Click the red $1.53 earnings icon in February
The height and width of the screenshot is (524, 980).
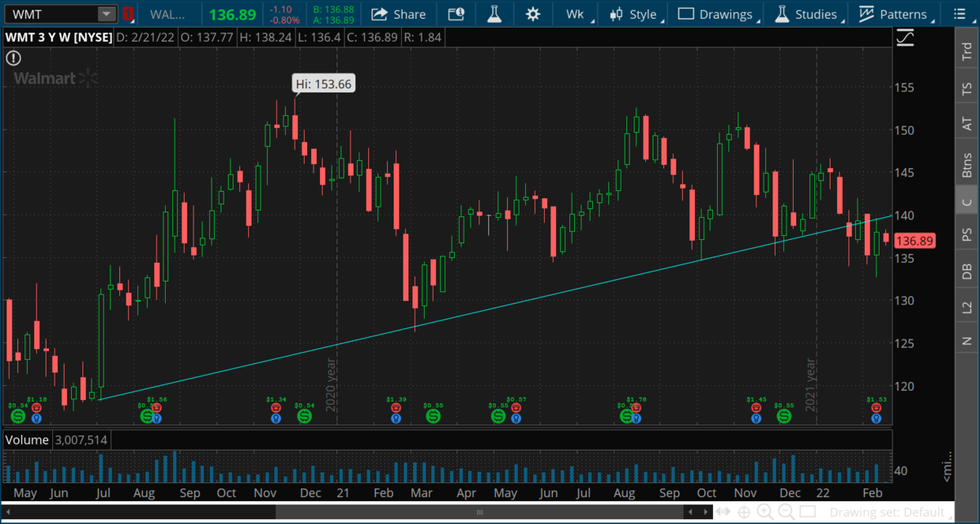(x=876, y=406)
